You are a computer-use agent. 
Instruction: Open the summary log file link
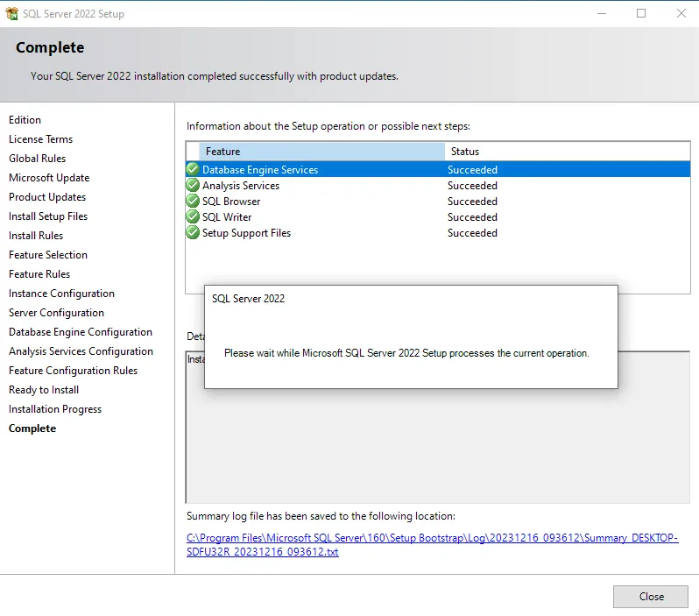click(x=432, y=545)
